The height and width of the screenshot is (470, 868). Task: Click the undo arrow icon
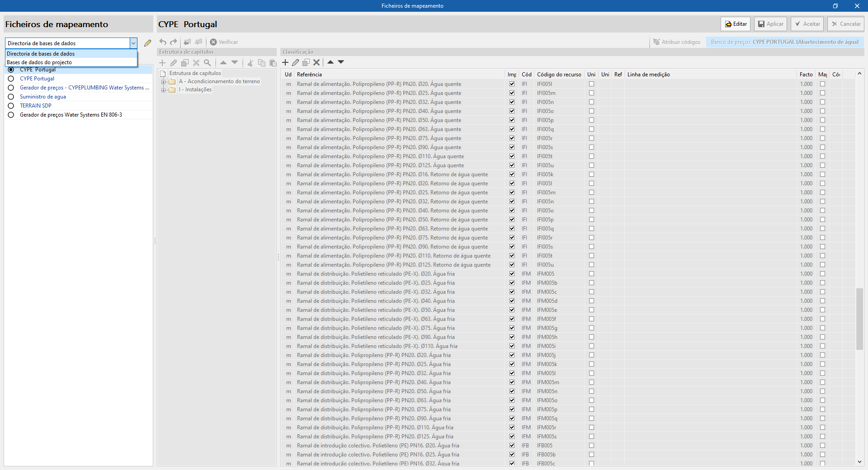tap(163, 42)
